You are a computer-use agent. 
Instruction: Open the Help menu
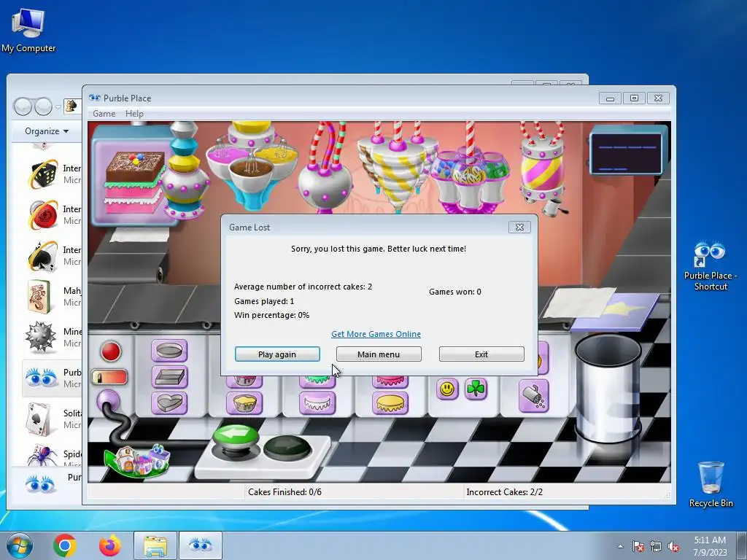point(134,113)
